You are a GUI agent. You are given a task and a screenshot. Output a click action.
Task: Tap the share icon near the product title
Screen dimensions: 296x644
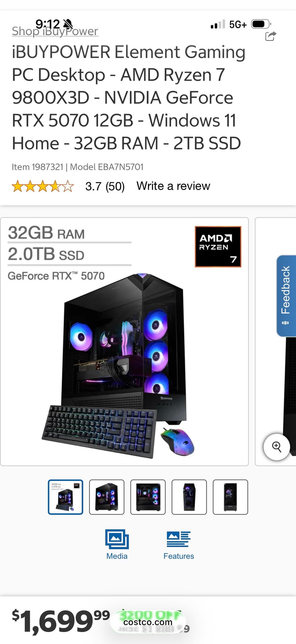[271, 36]
